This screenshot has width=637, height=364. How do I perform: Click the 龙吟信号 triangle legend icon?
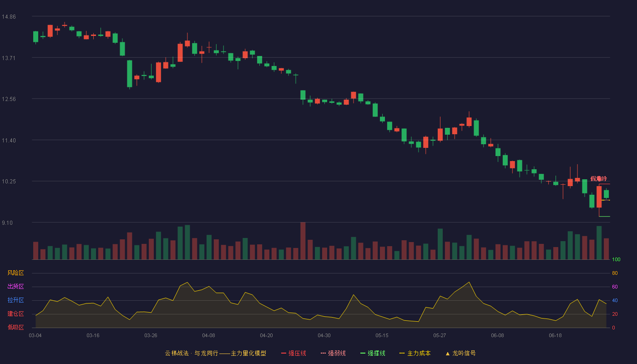point(448,353)
